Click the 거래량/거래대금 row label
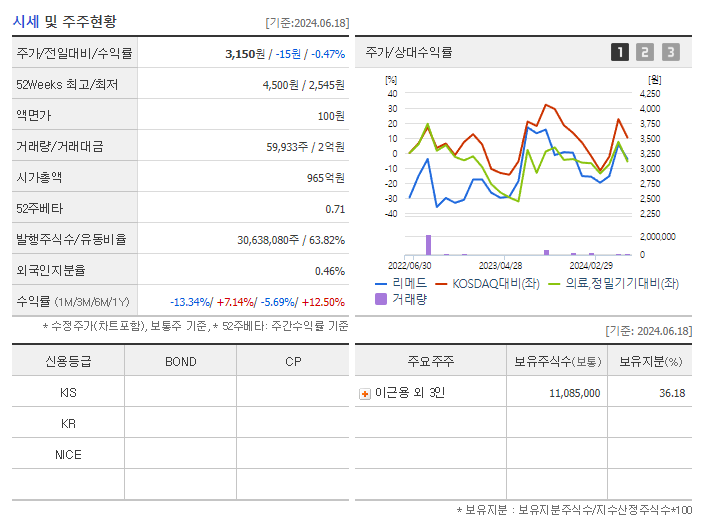 [60, 146]
